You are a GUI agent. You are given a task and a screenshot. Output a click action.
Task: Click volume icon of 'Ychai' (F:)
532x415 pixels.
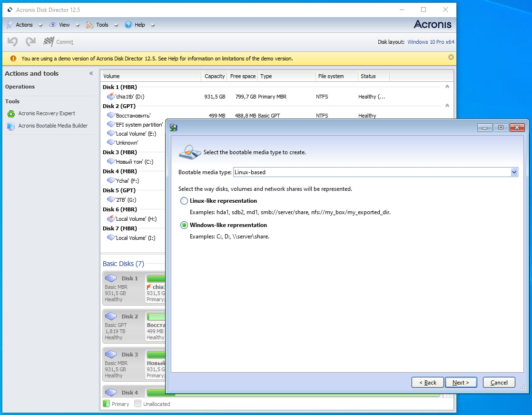coord(110,180)
